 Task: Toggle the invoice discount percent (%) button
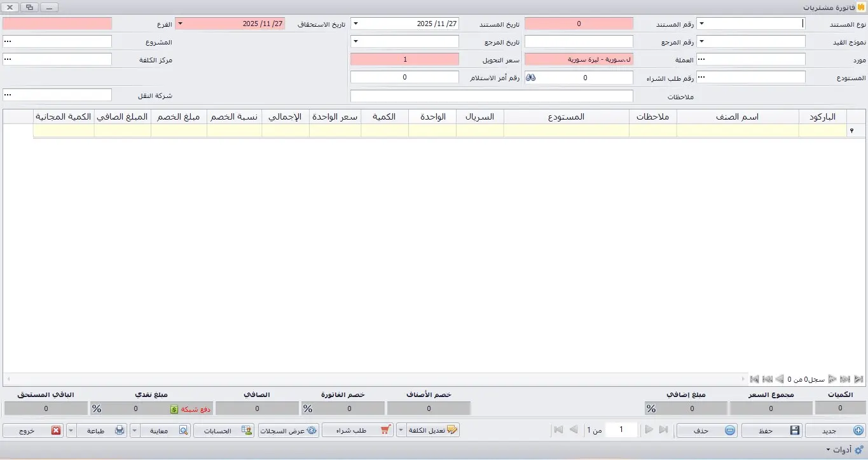[x=307, y=408]
